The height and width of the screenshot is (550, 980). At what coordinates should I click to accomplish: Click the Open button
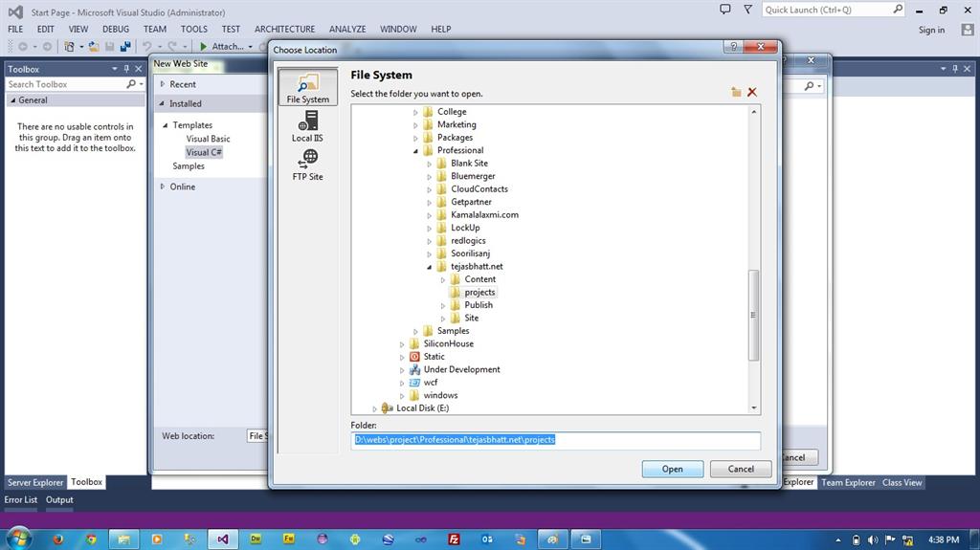click(x=673, y=469)
